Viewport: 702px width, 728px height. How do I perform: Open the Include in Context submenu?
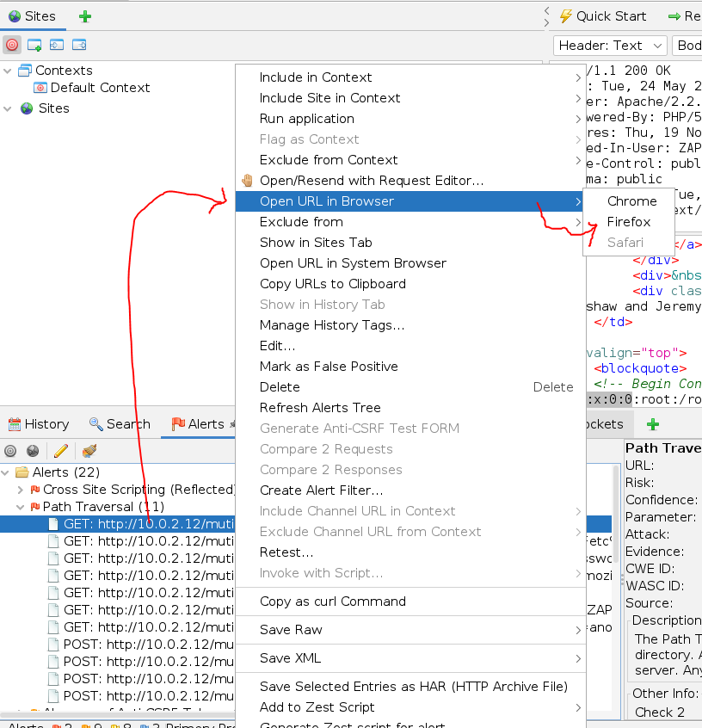tap(410, 77)
